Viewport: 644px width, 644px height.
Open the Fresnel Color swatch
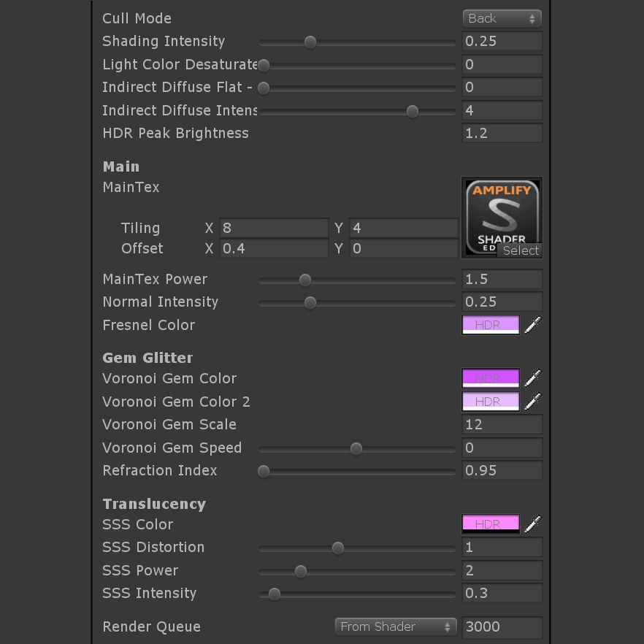pos(490,325)
